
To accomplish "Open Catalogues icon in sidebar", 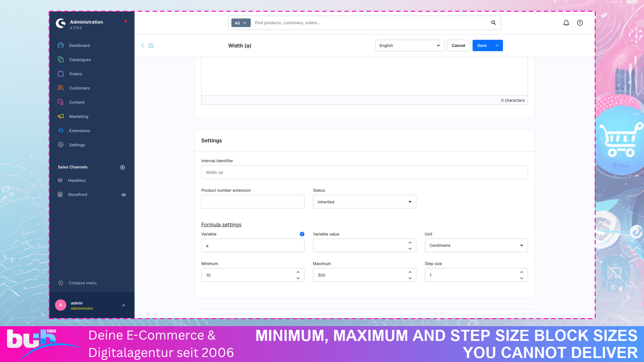I will coord(61,59).
